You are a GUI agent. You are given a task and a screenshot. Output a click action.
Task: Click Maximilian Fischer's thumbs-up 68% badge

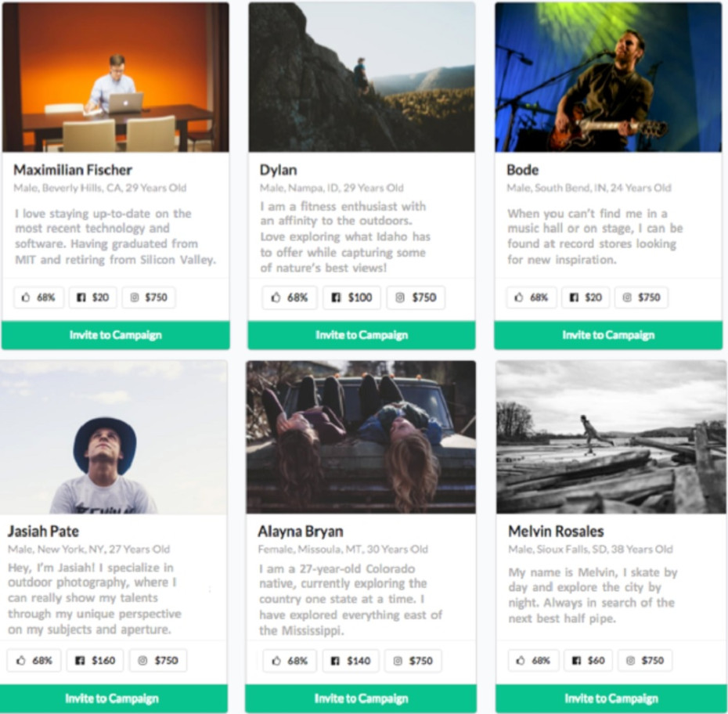tap(39, 297)
